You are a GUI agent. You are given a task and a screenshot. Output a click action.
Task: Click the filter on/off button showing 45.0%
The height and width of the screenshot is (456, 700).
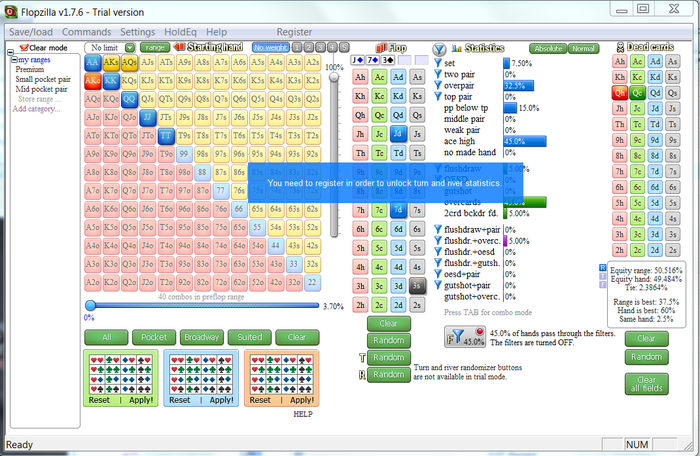pyautogui.click(x=465, y=337)
